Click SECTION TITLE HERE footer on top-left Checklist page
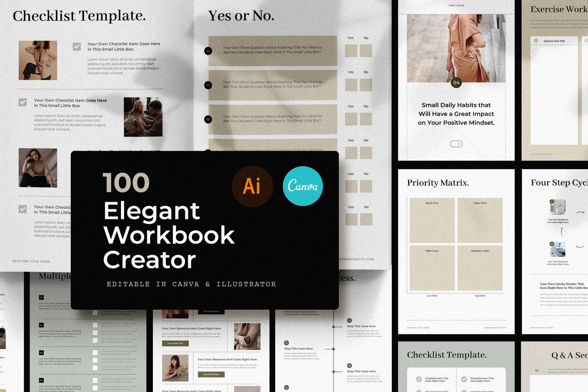The width and height of the screenshot is (588, 392). tap(31, 261)
